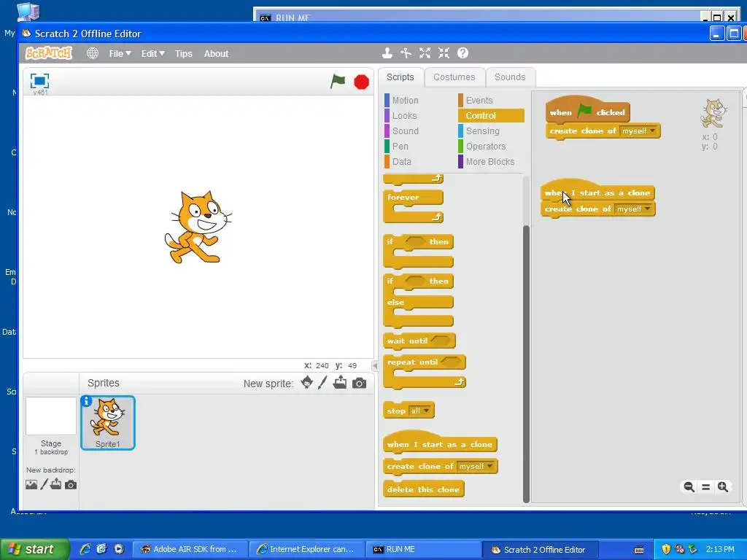Viewport: 747px width, 560px height.
Task: Upload backdrop from file icon
Action: 55,484
